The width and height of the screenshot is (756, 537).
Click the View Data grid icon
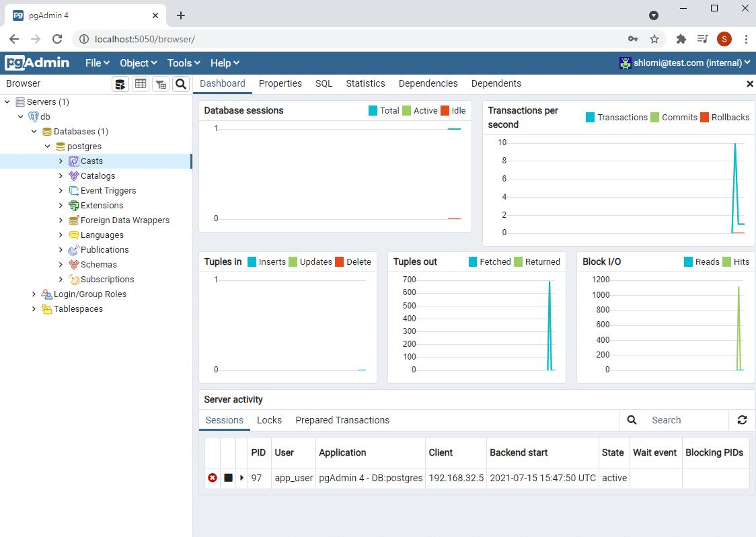[140, 84]
